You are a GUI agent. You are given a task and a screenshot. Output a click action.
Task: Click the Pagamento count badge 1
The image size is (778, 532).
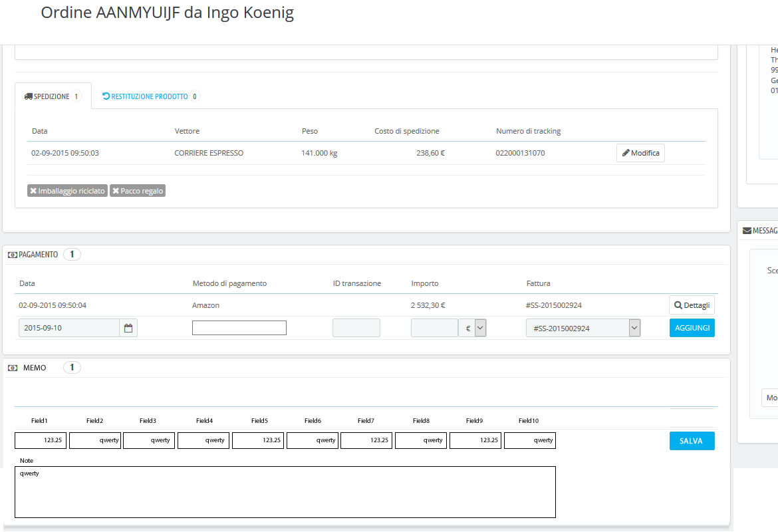72,255
